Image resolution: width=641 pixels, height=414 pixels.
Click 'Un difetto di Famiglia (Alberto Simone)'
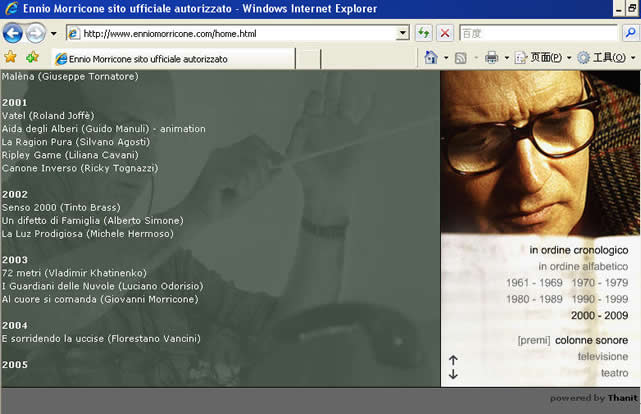(x=92, y=221)
